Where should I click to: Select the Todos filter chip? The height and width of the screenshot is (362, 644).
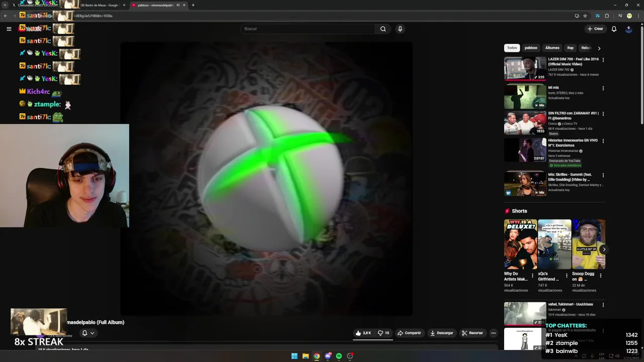click(512, 48)
